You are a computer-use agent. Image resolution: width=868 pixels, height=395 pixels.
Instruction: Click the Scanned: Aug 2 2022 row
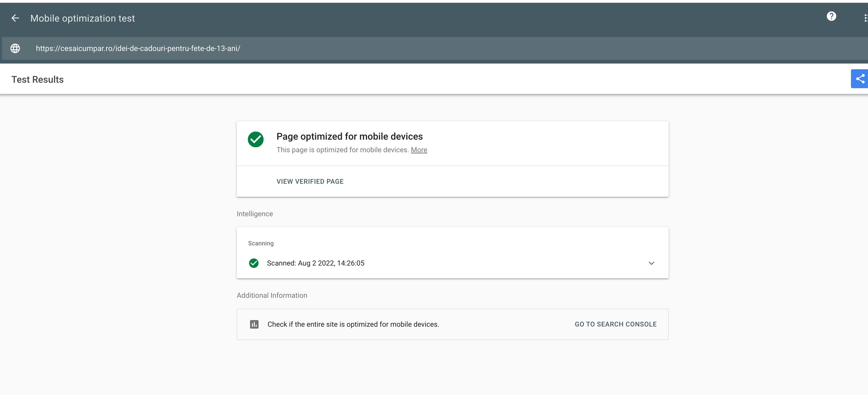(x=315, y=263)
